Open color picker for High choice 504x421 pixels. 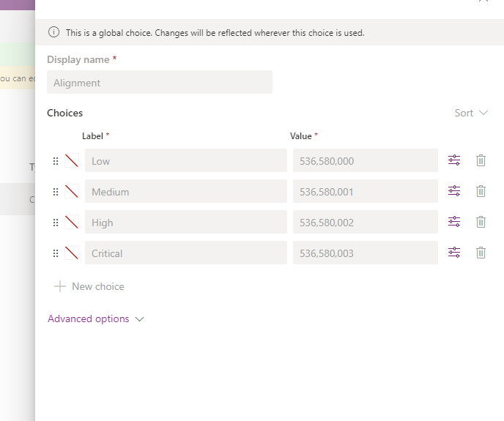point(72,223)
